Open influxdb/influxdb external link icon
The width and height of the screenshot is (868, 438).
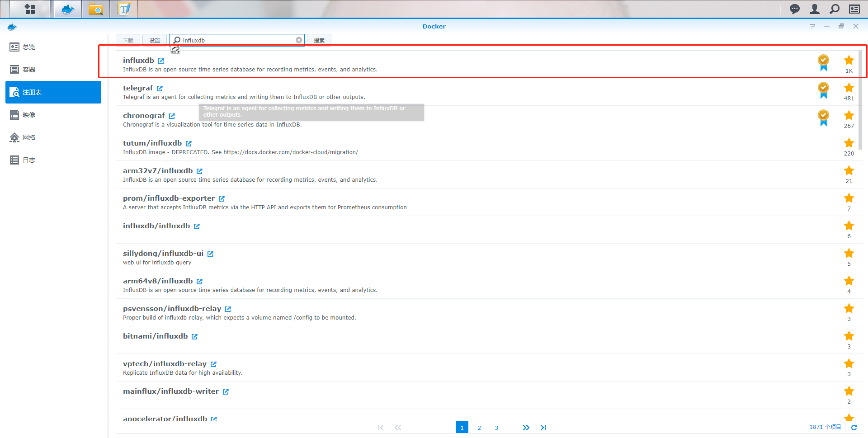click(x=197, y=226)
